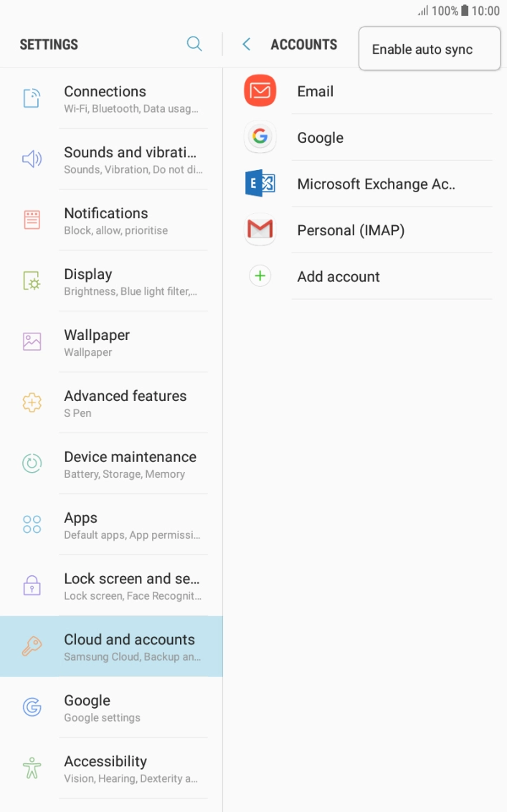Image resolution: width=507 pixels, height=812 pixels.
Task: Tap 'Brightness, Blue light filter,...' subtitle
Action: [131, 291]
